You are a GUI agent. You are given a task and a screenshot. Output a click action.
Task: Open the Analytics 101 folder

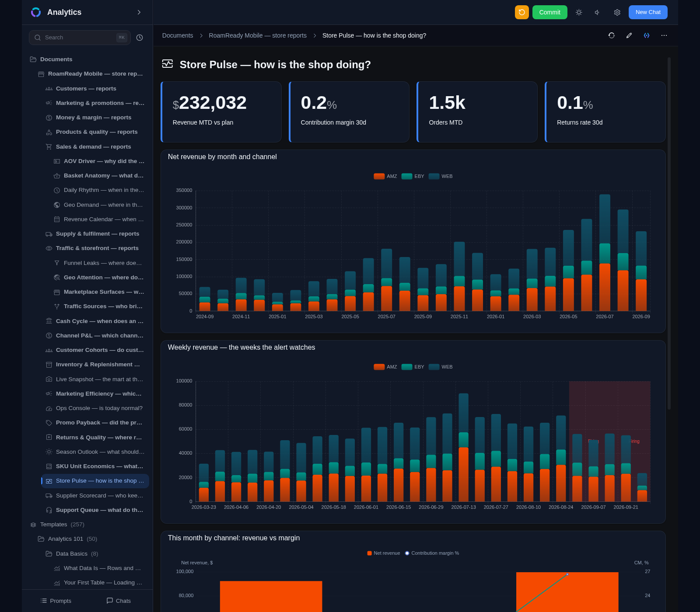91,539
